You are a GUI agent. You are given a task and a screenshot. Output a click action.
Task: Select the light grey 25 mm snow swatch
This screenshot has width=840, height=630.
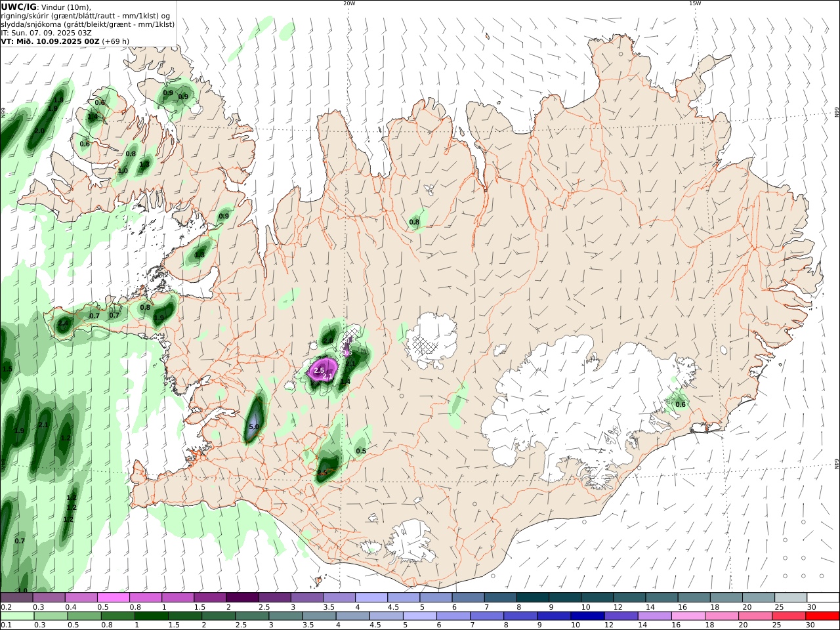(791, 598)
